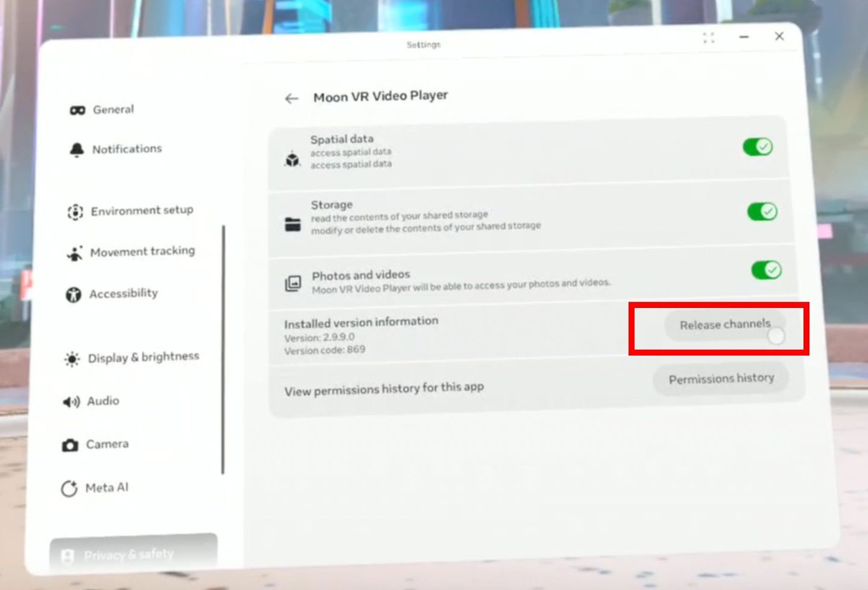Click View permissions history for this app text
Screen dimensions: 868x590
384,388
